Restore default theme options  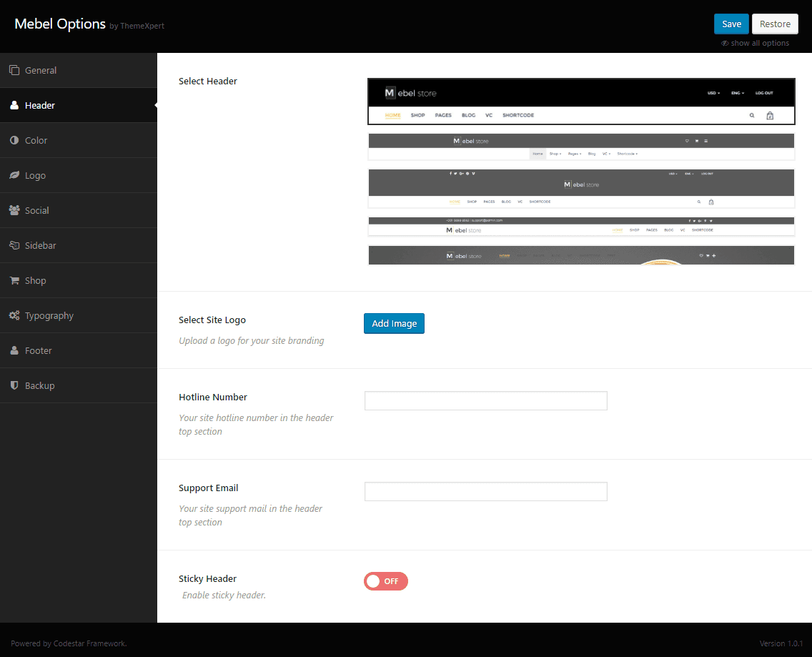775,23
